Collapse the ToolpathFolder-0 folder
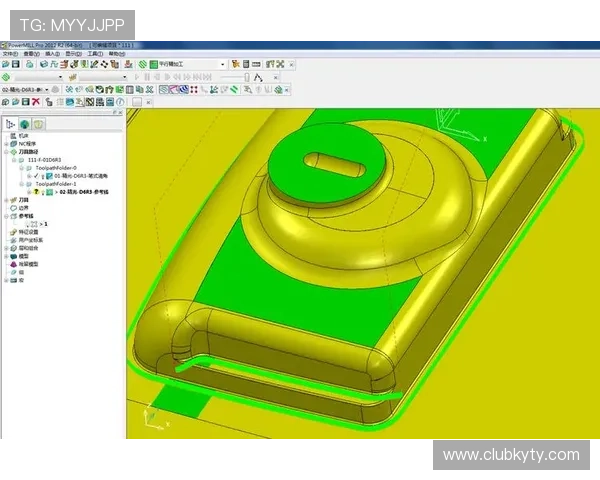The width and height of the screenshot is (600, 480). click(19, 168)
